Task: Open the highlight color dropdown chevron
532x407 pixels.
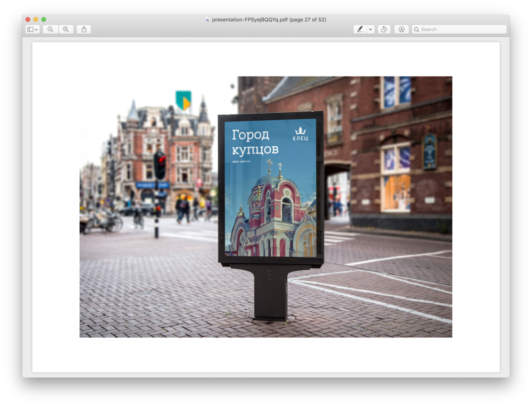Action: 369,29
